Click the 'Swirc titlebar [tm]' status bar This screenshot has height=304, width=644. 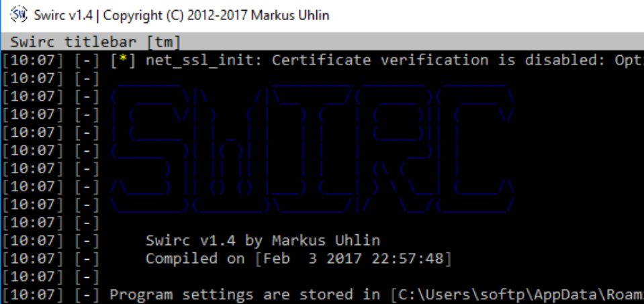point(95,42)
